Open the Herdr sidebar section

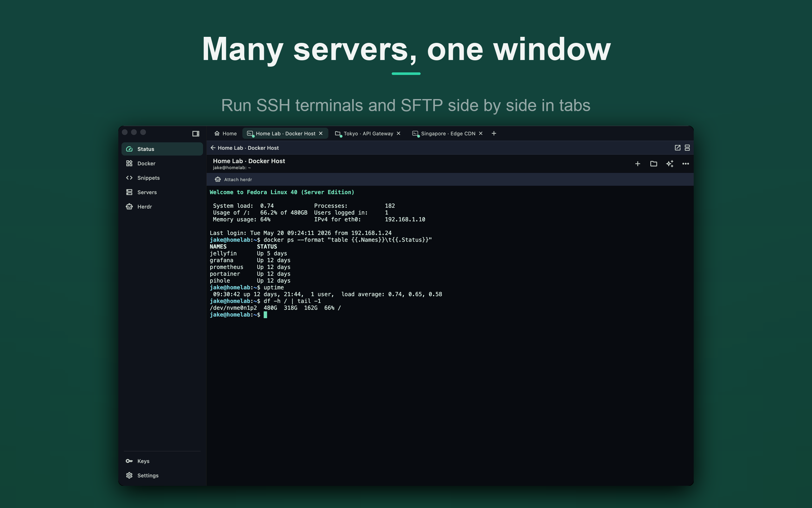coord(162,207)
